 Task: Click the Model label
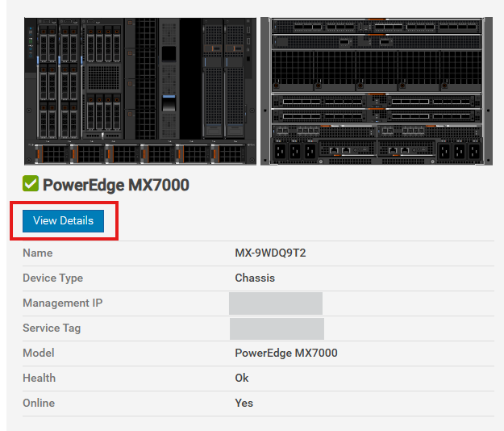point(39,353)
